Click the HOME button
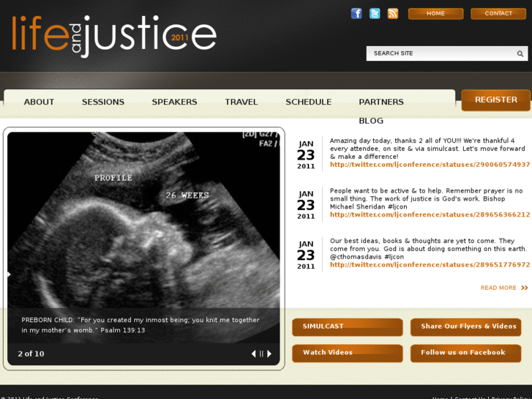532x399 pixels. point(435,14)
